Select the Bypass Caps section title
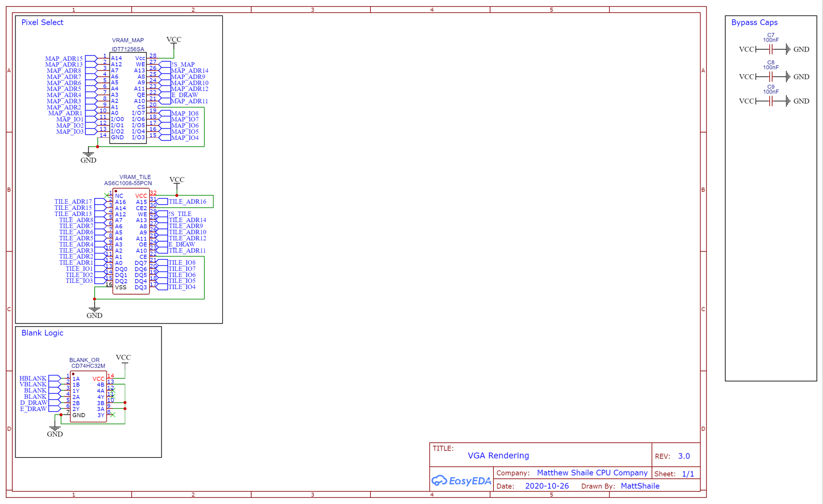The height and width of the screenshot is (504, 823). (755, 23)
